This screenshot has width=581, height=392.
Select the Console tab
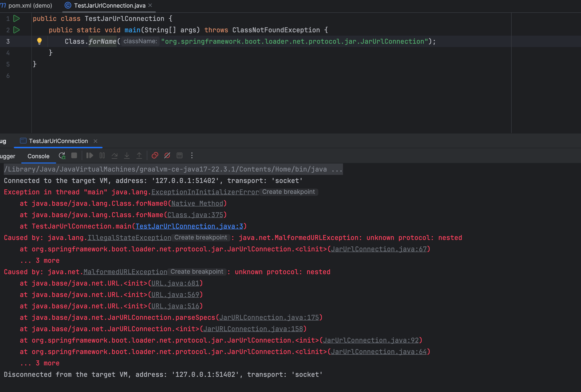click(38, 156)
